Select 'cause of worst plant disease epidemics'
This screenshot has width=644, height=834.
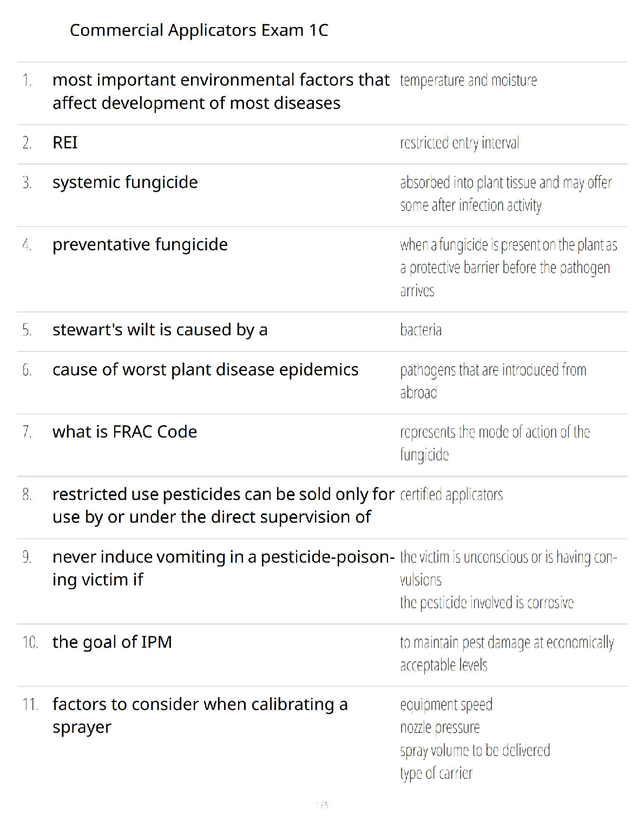(x=205, y=370)
